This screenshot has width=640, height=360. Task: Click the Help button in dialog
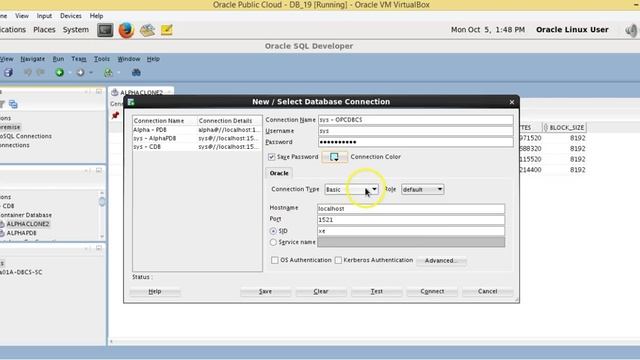tap(155, 291)
